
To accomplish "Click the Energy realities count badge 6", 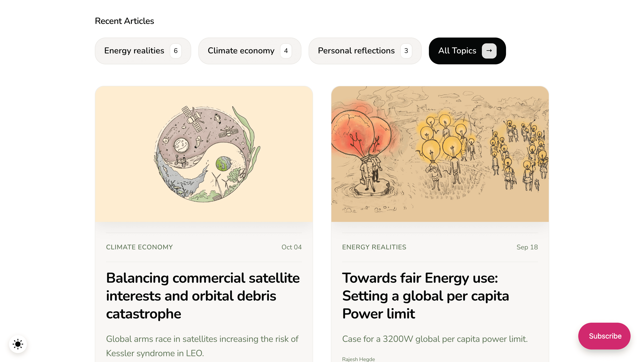I will click(x=176, y=51).
